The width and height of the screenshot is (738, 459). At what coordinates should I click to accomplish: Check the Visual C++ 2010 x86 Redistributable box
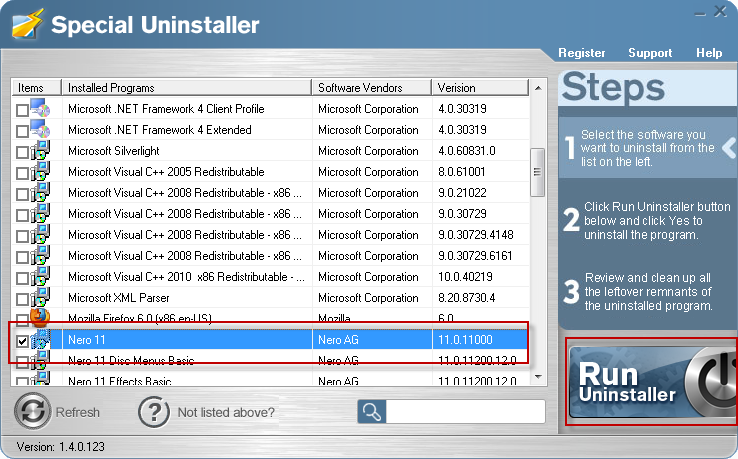point(22,278)
